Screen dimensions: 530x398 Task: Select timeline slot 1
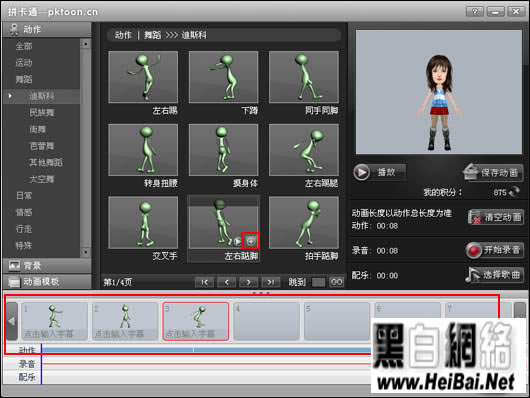[54, 321]
